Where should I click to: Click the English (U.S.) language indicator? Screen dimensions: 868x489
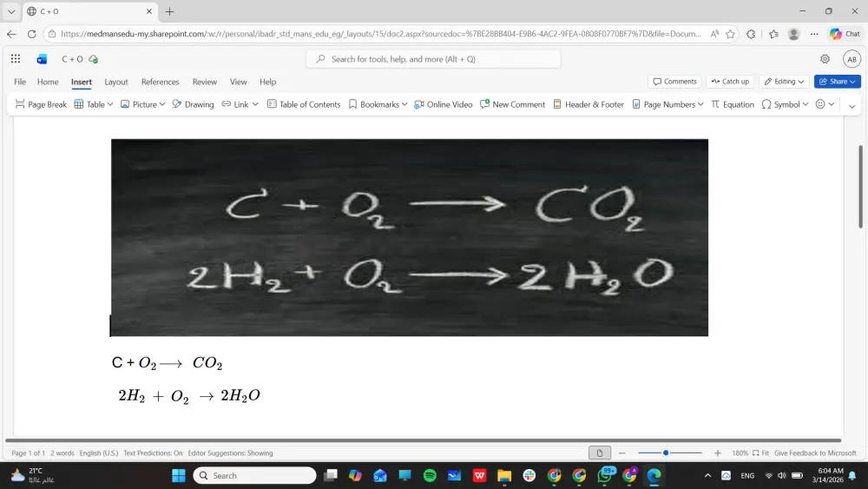click(x=99, y=453)
